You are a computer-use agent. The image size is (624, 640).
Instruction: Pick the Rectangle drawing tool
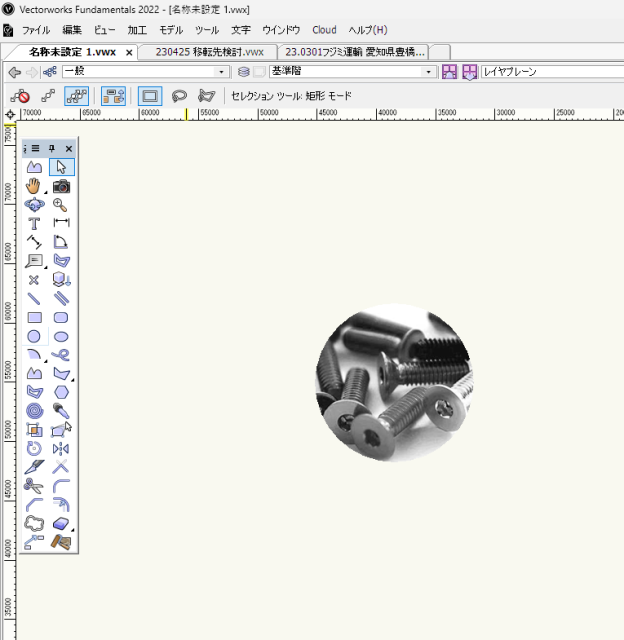(x=34, y=318)
